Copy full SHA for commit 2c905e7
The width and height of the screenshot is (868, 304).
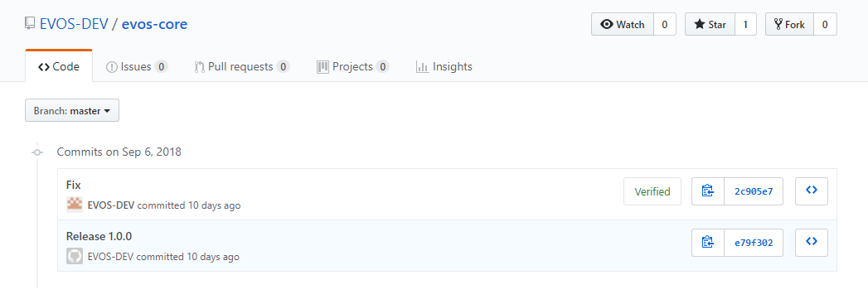[x=708, y=191]
